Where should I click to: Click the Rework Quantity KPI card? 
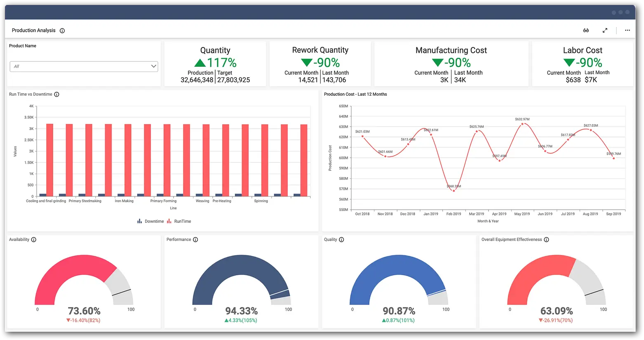320,64
